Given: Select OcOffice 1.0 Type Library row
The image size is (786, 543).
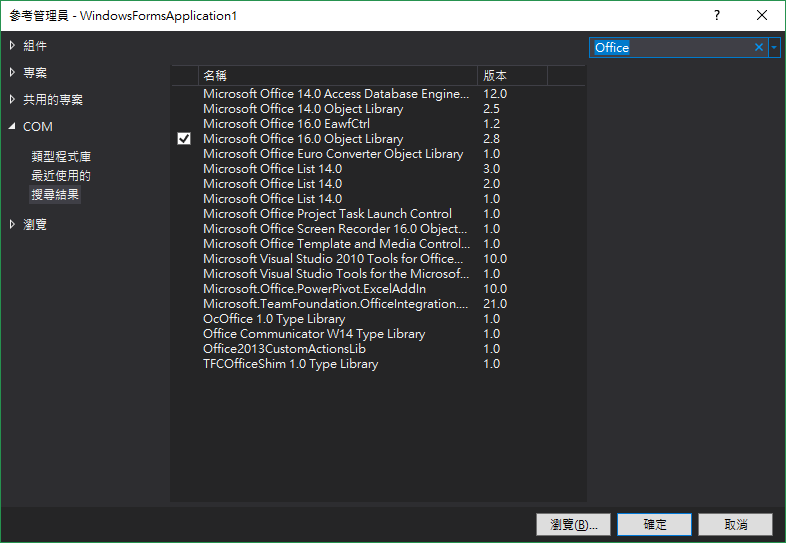Looking at the screenshot, I should 378,319.
